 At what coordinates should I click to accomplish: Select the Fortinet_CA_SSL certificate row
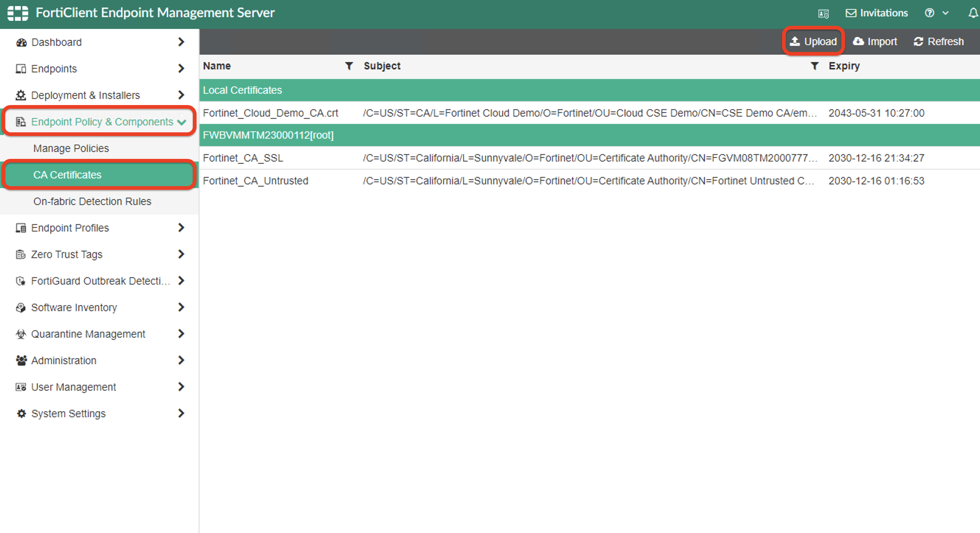pyautogui.click(x=589, y=158)
